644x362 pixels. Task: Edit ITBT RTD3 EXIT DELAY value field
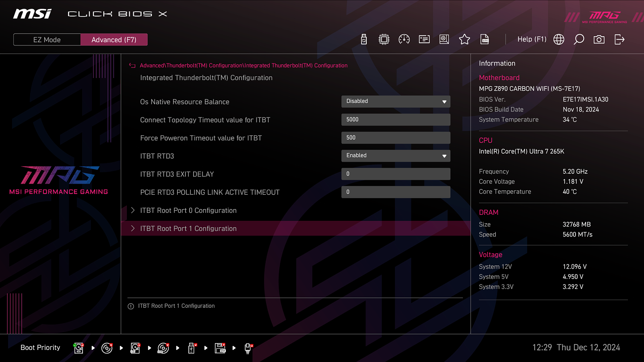396,174
